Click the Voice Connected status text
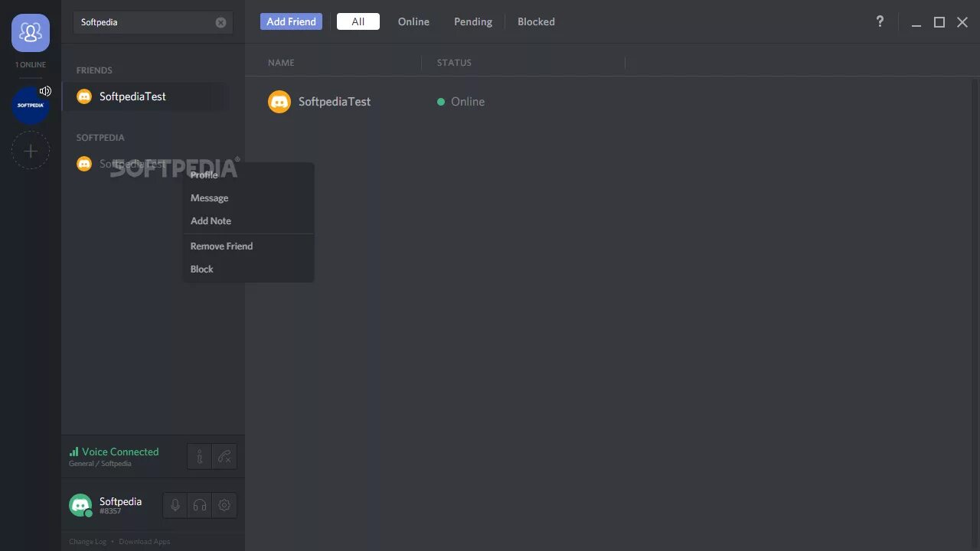This screenshot has width=980, height=551. point(120,452)
